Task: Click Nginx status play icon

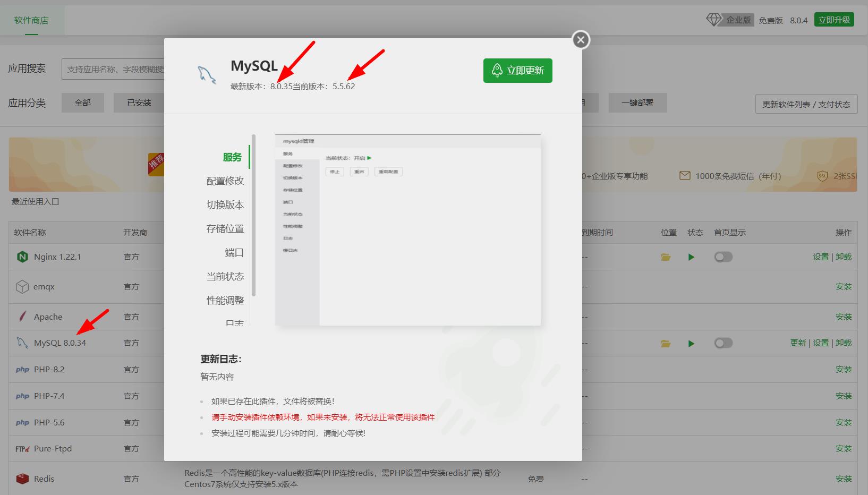Action: (x=691, y=257)
